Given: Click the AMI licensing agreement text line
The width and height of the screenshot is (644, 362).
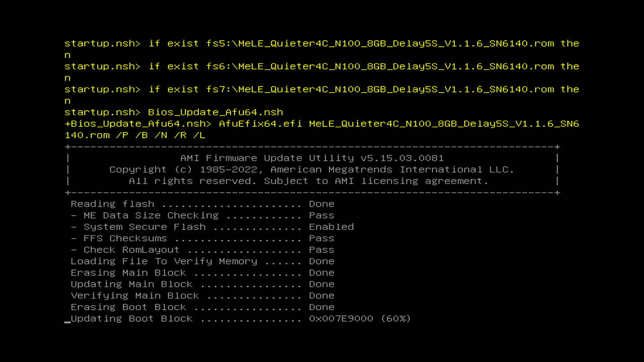Looking at the screenshot, I should coord(308,181).
